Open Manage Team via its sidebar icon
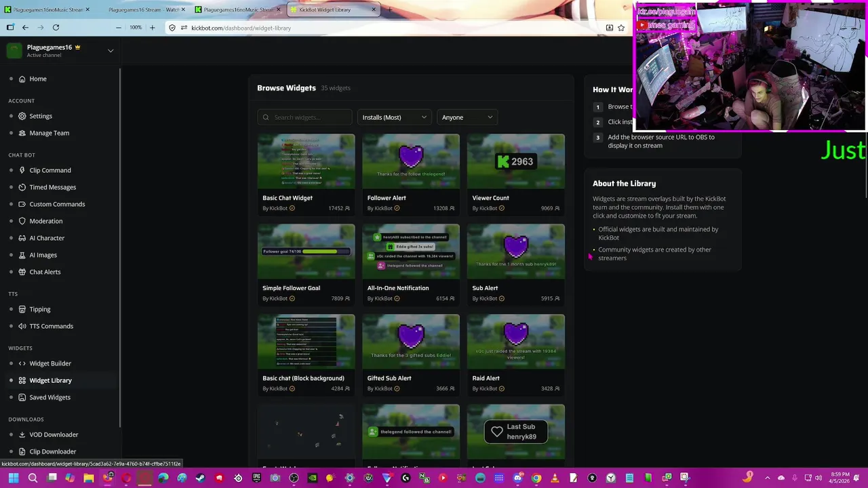The width and height of the screenshot is (868, 488). [x=22, y=133]
